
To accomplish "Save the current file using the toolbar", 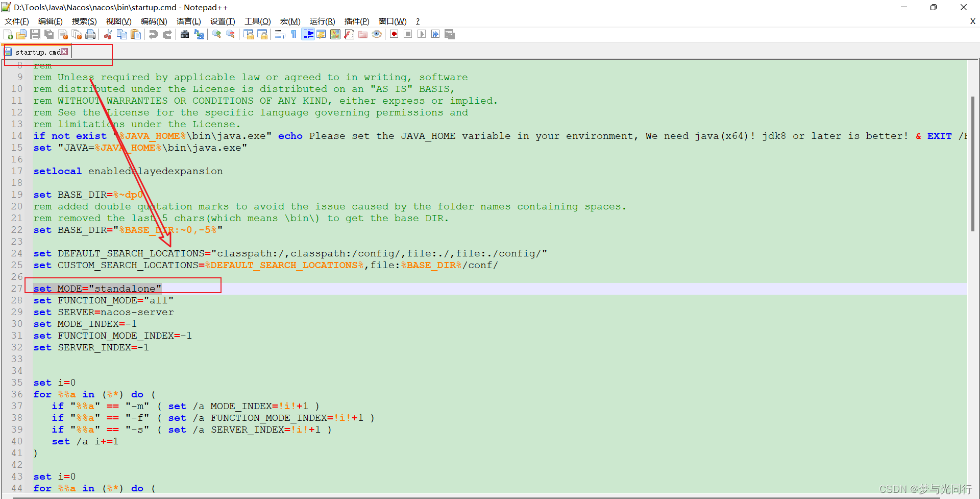I will click(x=35, y=34).
